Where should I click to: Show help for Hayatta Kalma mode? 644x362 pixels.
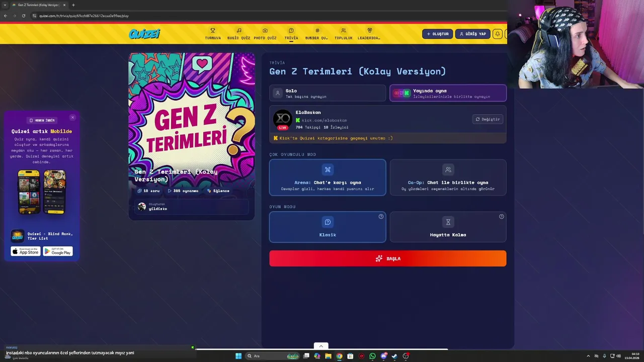click(501, 217)
